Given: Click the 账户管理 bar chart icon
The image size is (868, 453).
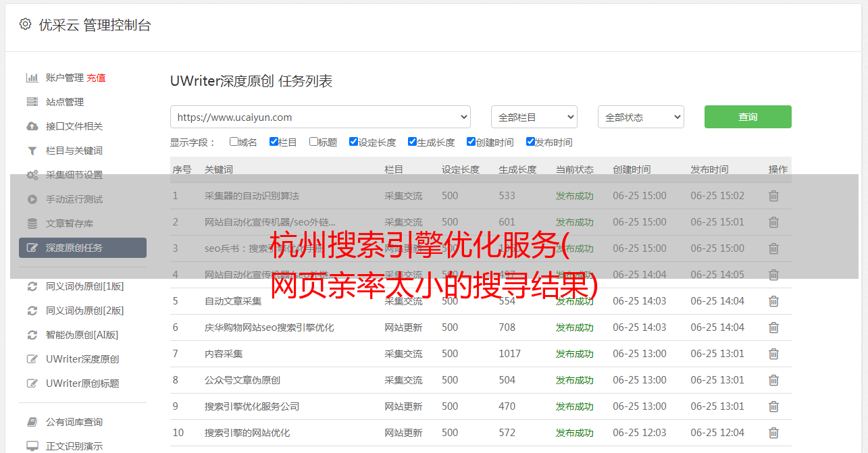Looking at the screenshot, I should point(32,78).
